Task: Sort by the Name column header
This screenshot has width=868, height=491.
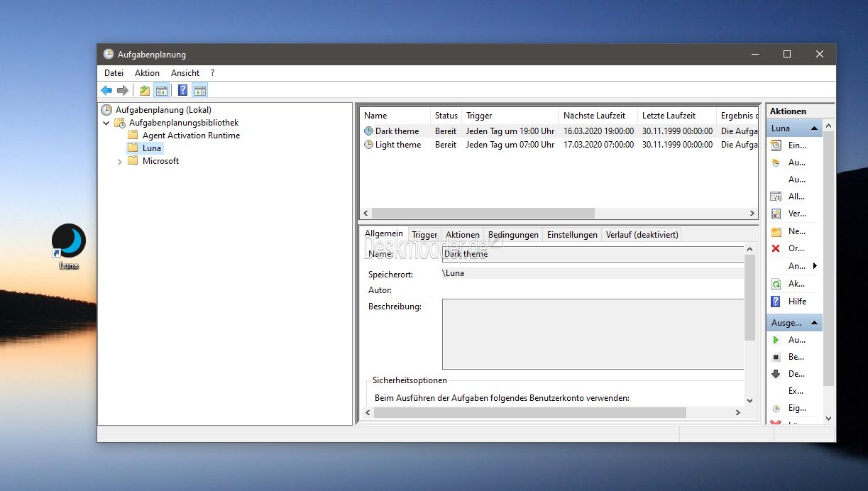Action: click(395, 116)
